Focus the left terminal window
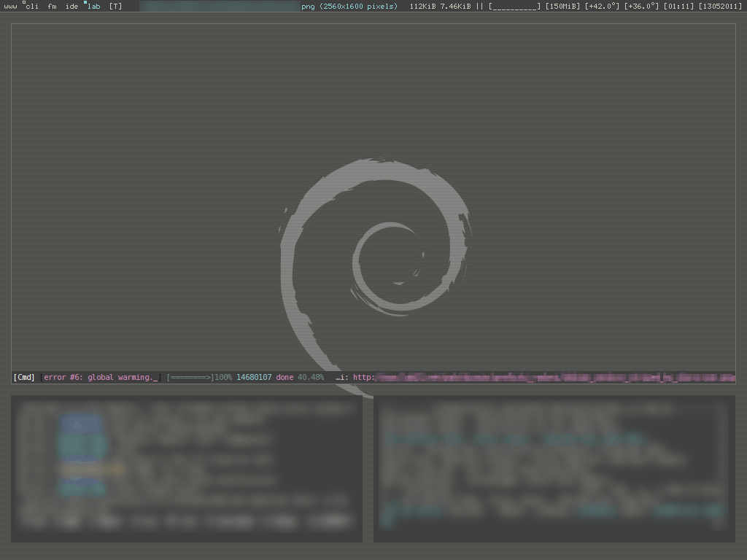Image resolution: width=747 pixels, height=560 pixels. tap(187, 468)
